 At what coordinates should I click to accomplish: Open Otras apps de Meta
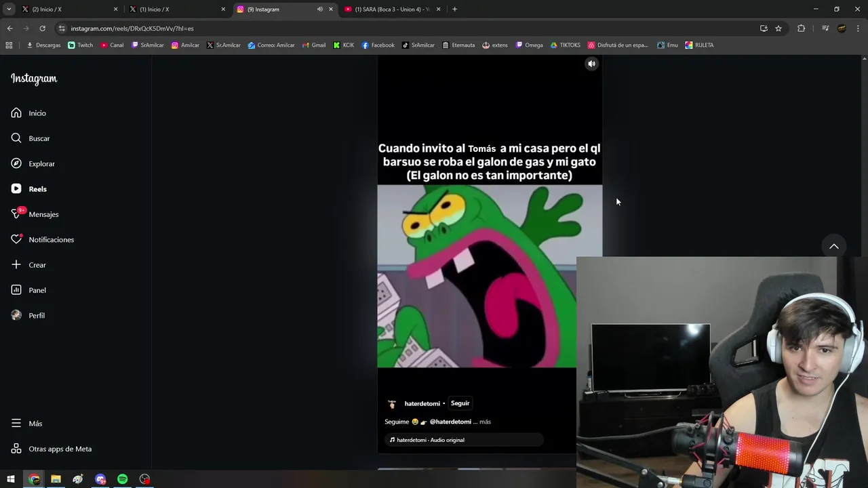tap(51, 449)
